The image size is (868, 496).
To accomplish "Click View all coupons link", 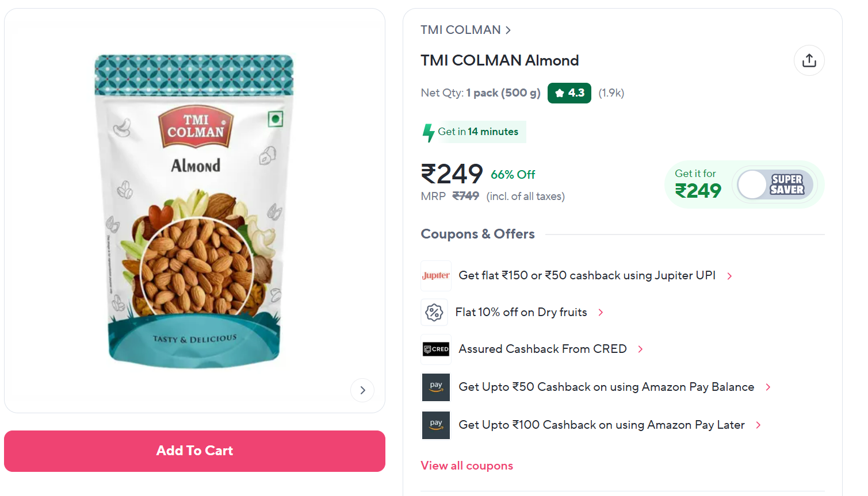I will point(466,466).
